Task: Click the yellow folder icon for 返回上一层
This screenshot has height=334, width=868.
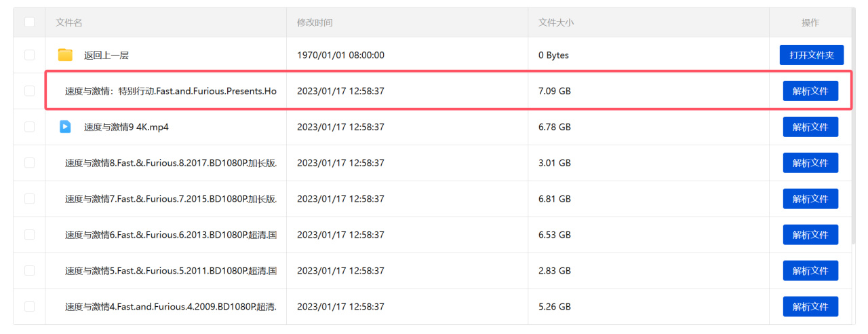Action: point(65,55)
